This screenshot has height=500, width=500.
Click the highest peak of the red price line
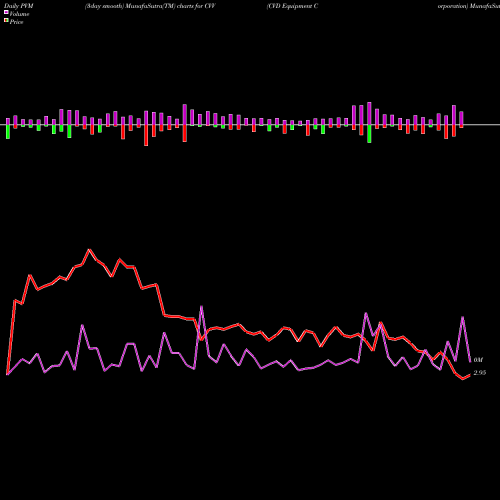[89, 249]
